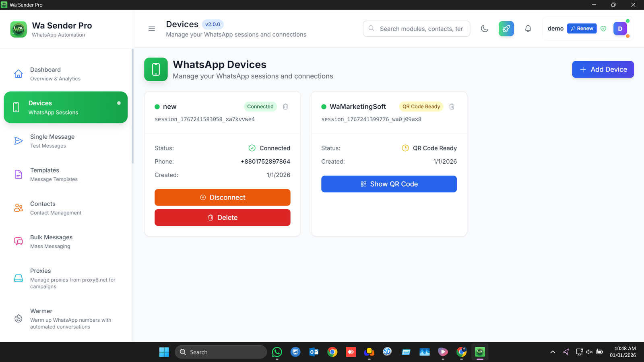Click the verified shield icon beside Renew
644x362 pixels.
603,29
